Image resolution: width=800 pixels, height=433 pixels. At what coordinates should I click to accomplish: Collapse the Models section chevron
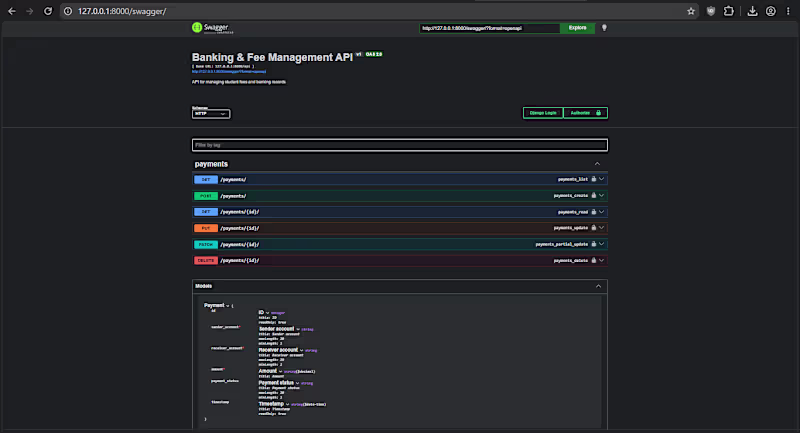click(x=598, y=286)
